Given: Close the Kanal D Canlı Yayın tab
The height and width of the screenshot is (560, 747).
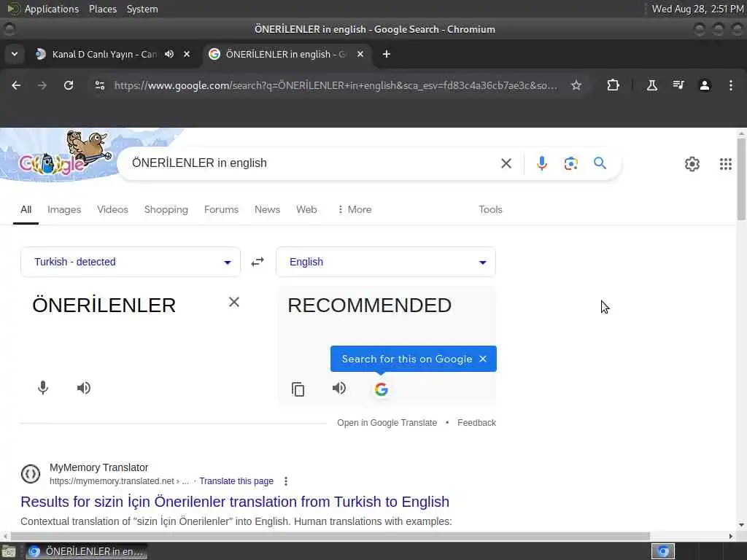Looking at the screenshot, I should pos(187,54).
